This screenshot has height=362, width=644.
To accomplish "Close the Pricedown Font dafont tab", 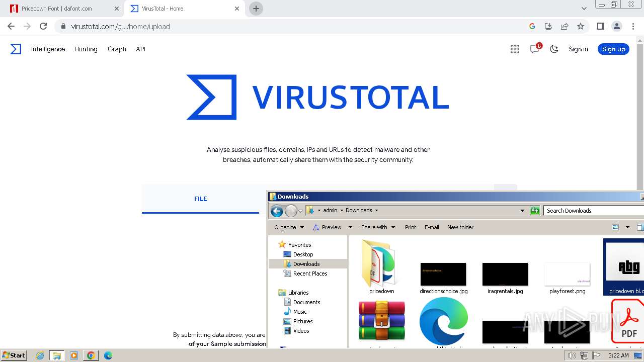I will tap(116, 9).
